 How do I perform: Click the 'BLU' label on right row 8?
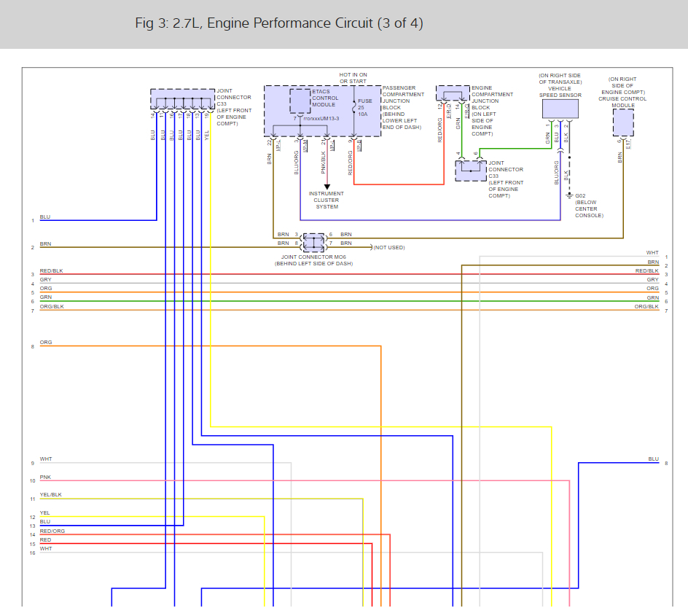point(654,459)
